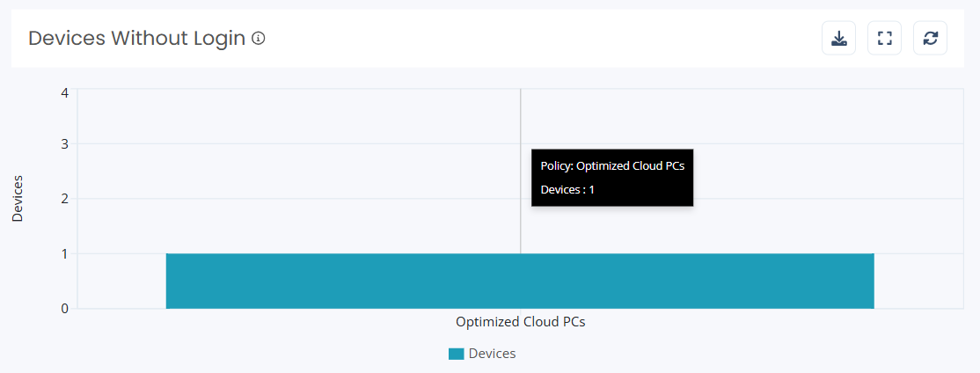Click the y-axis tick label 3
This screenshot has width=980, height=373.
point(64,143)
